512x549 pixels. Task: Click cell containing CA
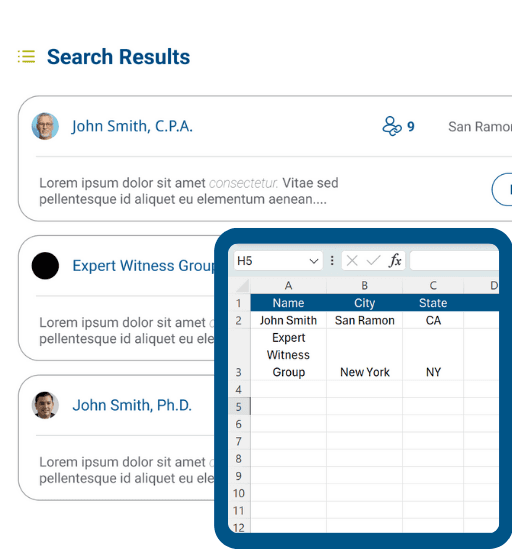[433, 320]
